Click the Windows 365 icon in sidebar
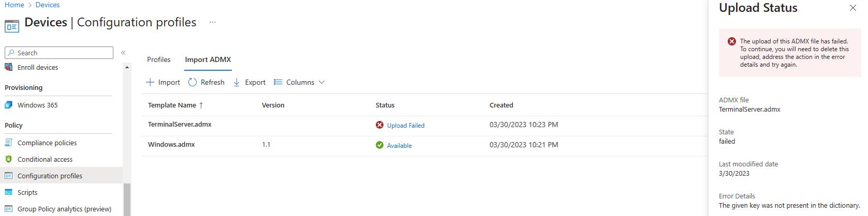Image resolution: width=868 pixels, height=216 pixels. coord(9,105)
